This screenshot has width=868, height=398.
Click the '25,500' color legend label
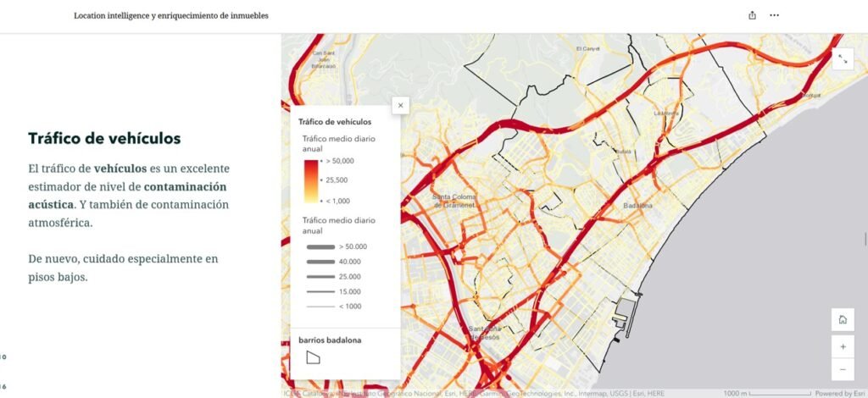(337, 180)
